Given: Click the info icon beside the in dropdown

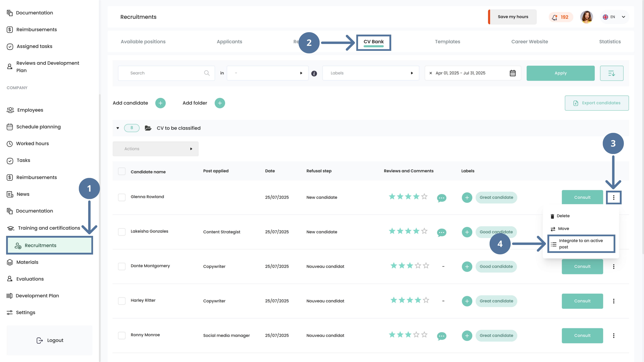Looking at the screenshot, I should [314, 74].
